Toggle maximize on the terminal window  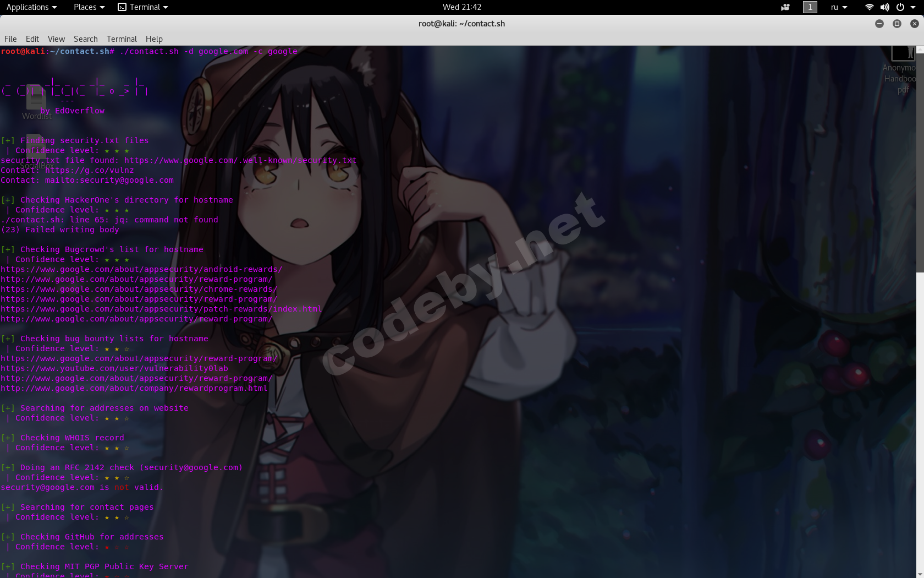pyautogui.click(x=897, y=24)
